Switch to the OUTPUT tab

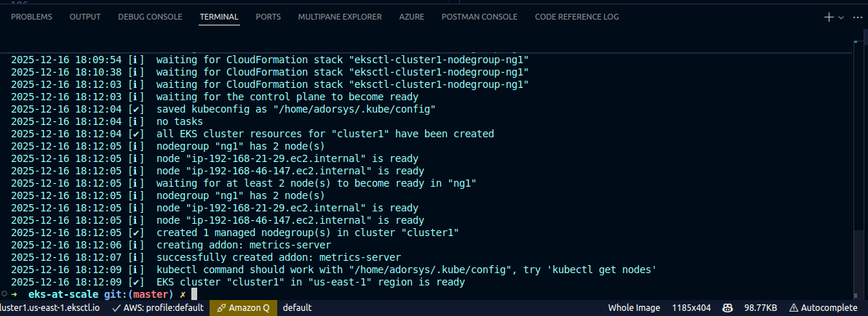point(85,17)
